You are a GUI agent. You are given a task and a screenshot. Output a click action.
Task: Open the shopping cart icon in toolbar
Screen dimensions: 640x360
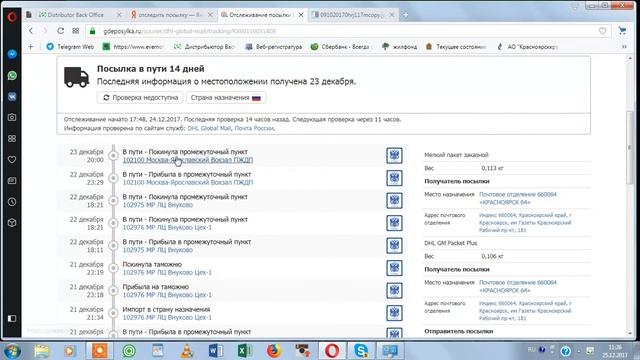pyautogui.click(x=622, y=31)
